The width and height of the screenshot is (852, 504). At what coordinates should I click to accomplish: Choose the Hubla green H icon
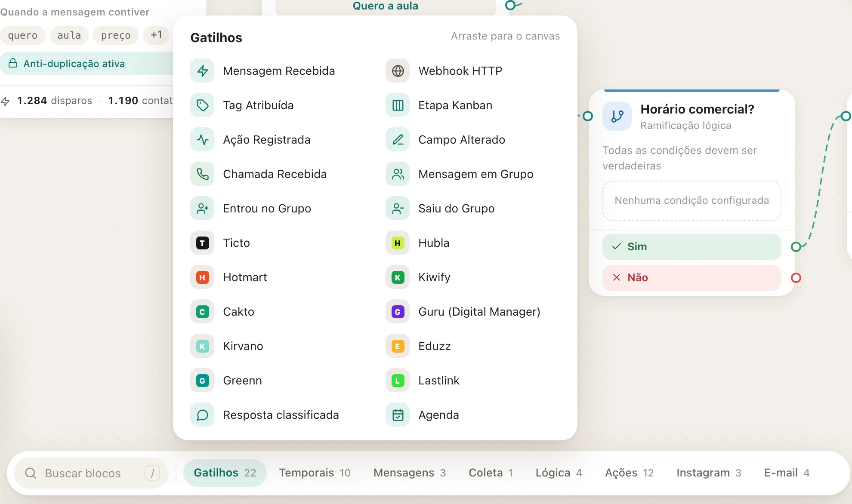click(398, 243)
